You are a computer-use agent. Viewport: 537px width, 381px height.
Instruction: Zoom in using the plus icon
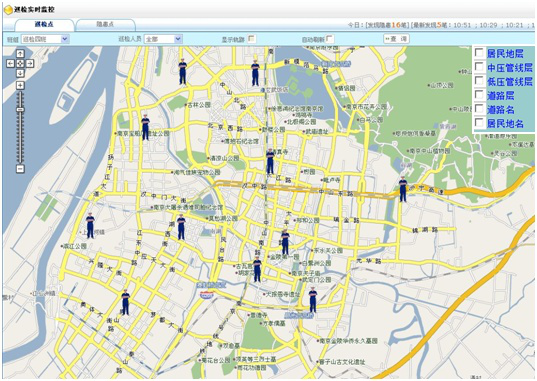(x=20, y=85)
